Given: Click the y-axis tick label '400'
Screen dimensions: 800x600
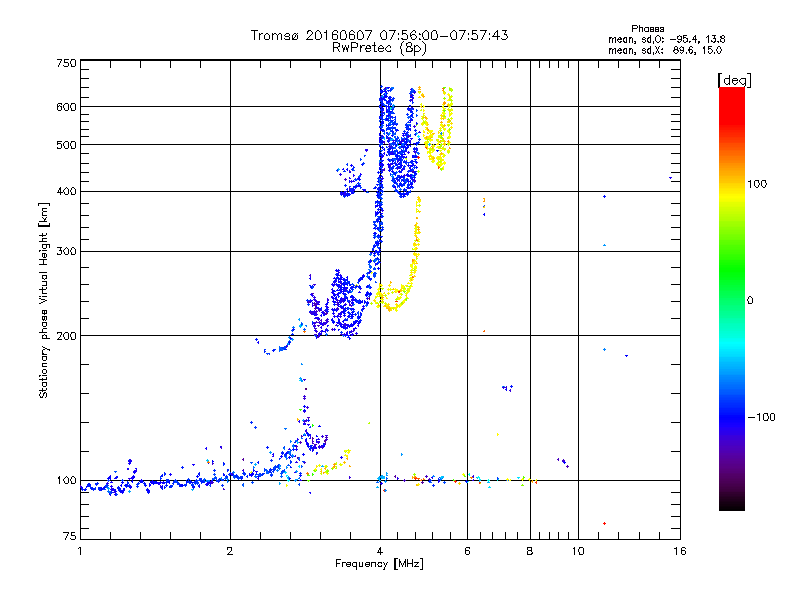Looking at the screenshot, I should coord(66,191).
